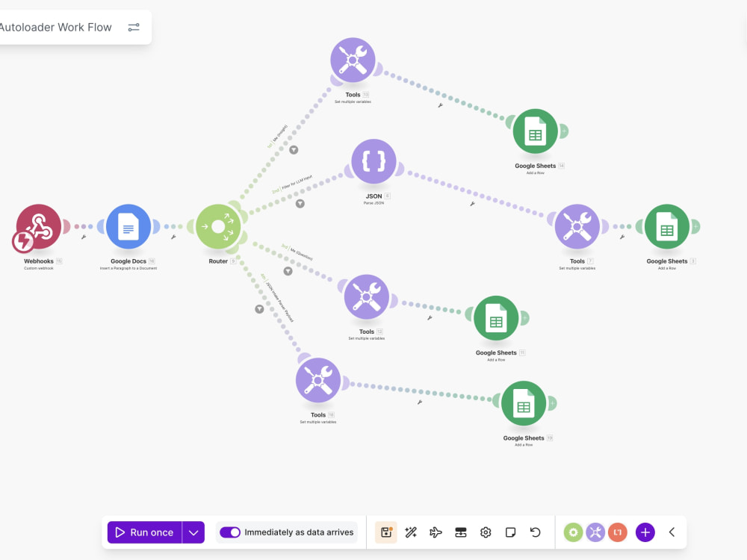This screenshot has width=747, height=560.
Task: Open Google Sheets module numbered 3
Action: pyautogui.click(x=667, y=226)
